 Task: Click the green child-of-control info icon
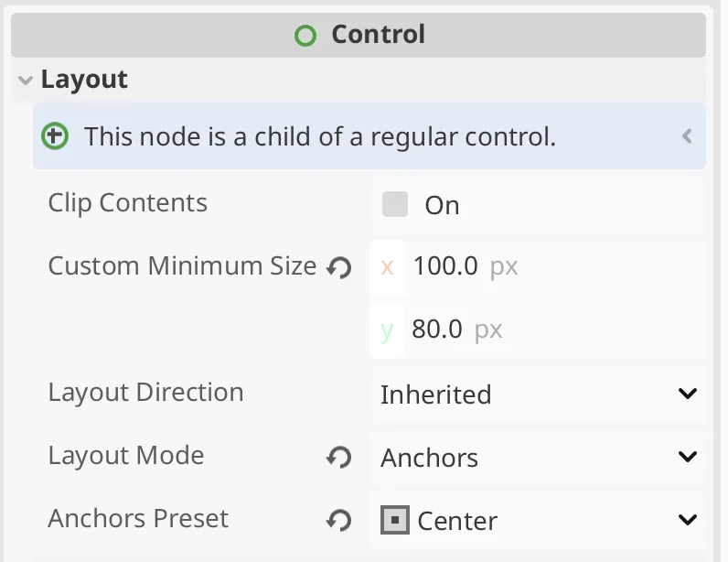pos(55,136)
